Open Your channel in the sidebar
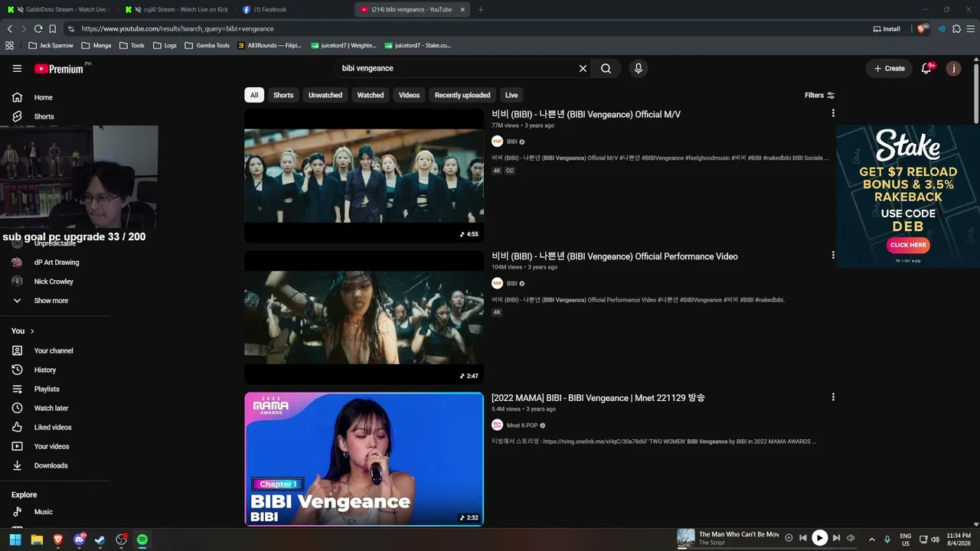Screen dimensions: 980x551 pyautogui.click(x=55, y=350)
